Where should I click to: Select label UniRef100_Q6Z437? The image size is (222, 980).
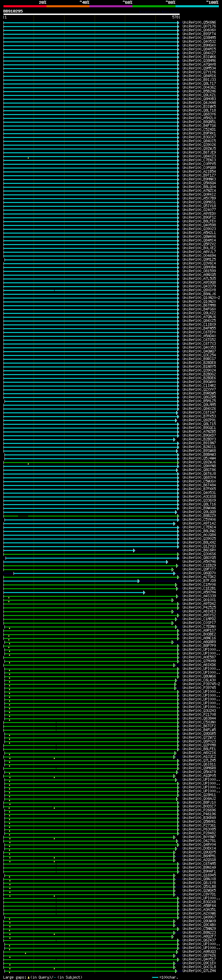pos(199,940)
